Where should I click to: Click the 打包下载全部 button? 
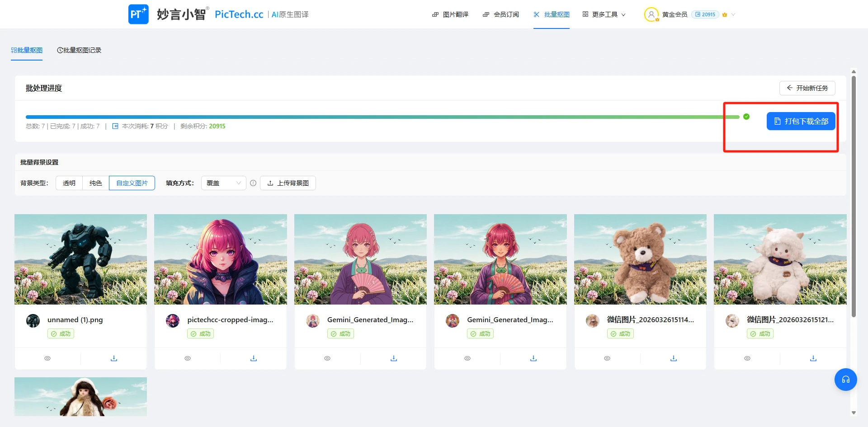pyautogui.click(x=801, y=121)
